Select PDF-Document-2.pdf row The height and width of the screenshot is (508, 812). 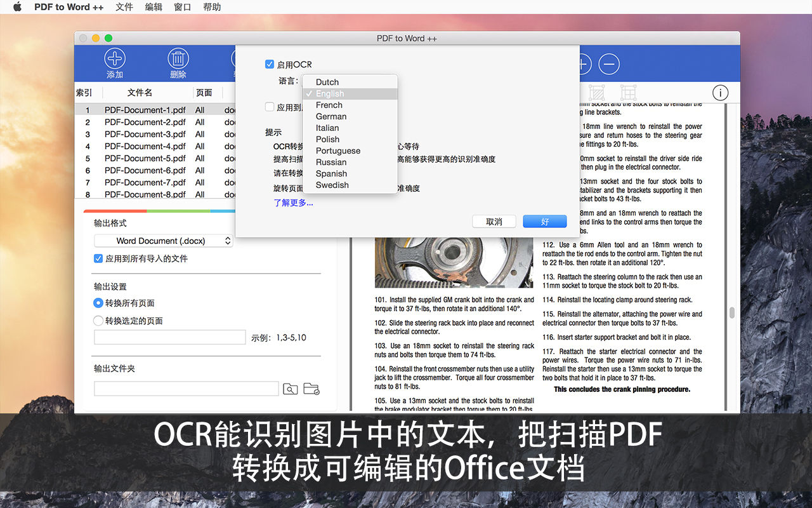coord(154,122)
